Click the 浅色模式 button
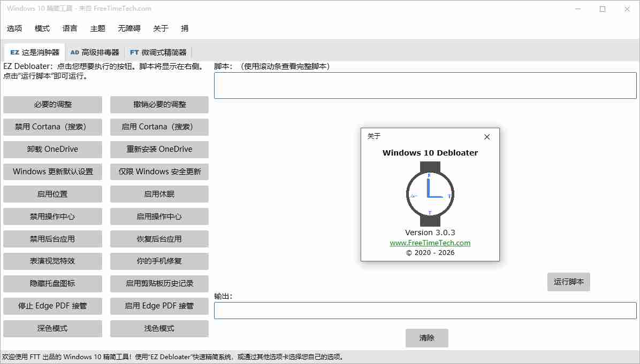 click(x=159, y=328)
